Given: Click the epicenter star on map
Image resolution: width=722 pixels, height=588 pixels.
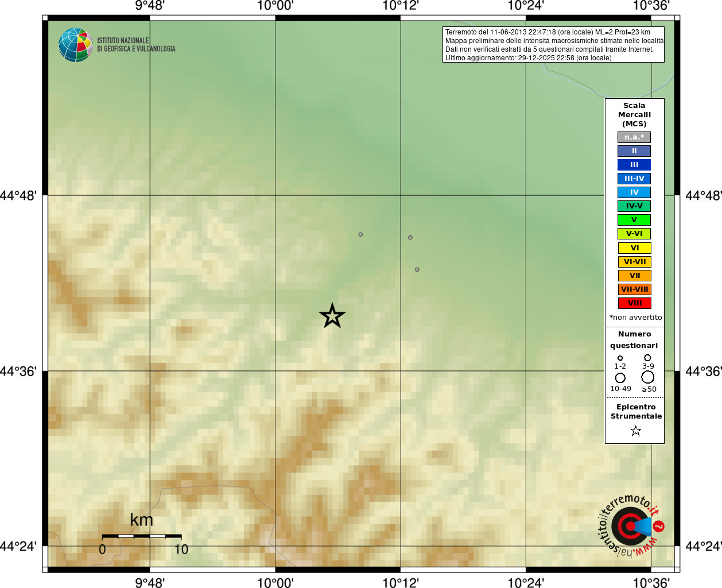Looking at the screenshot, I should pyautogui.click(x=332, y=316).
